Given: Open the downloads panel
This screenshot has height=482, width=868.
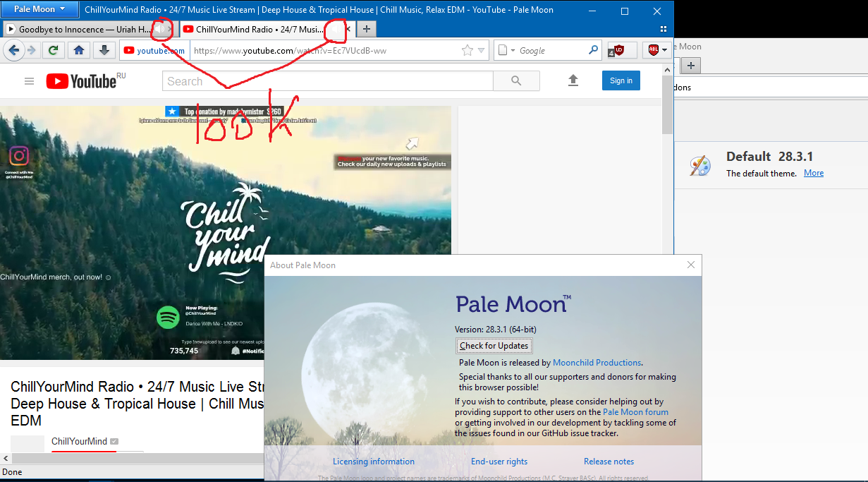Looking at the screenshot, I should pyautogui.click(x=104, y=50).
